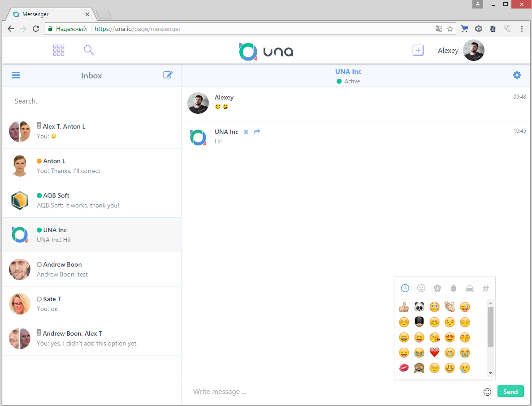Toggle the emoji picker smiley button
Viewport: 532px width, 406px height.
(x=487, y=392)
